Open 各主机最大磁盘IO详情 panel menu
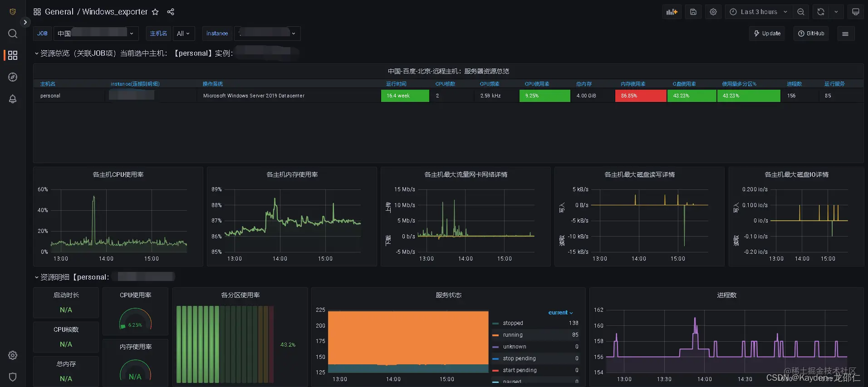This screenshot has height=387, width=868. pyautogui.click(x=796, y=174)
